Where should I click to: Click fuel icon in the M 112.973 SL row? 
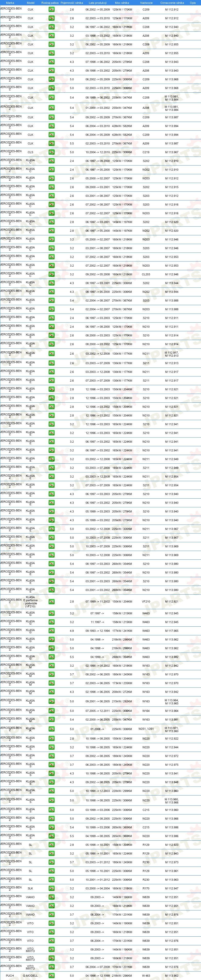pyautogui.click(x=51, y=862)
